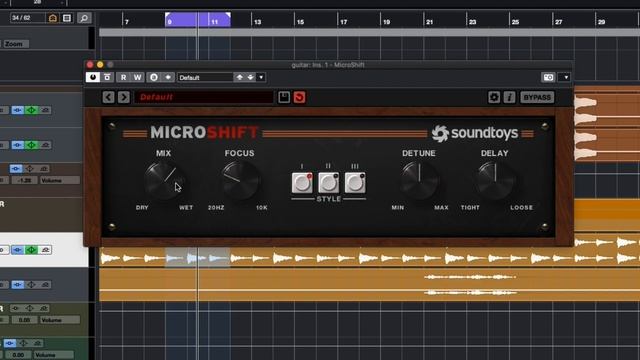Open the track search magnifier icon

[84, 18]
